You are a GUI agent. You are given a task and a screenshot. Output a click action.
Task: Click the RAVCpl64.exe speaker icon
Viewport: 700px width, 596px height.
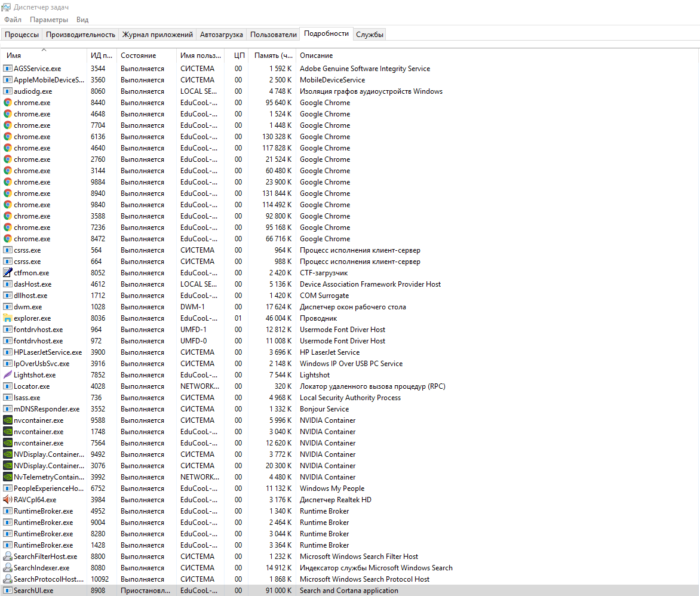(8, 500)
